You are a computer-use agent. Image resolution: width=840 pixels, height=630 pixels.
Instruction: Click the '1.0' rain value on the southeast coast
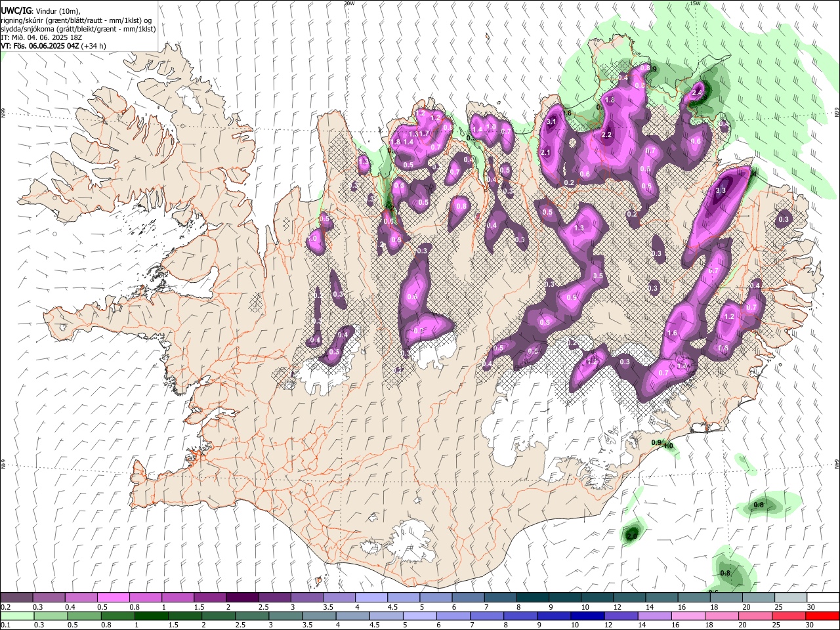pyautogui.click(x=668, y=446)
